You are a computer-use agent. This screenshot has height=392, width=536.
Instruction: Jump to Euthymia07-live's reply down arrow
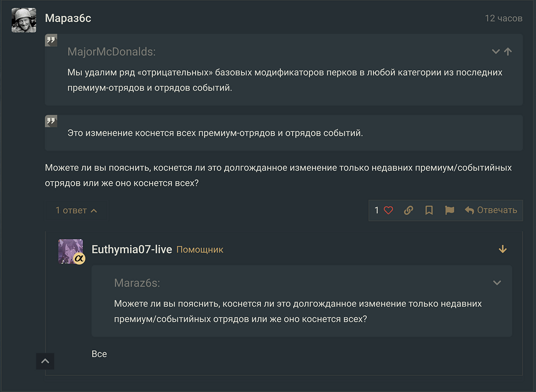point(503,249)
